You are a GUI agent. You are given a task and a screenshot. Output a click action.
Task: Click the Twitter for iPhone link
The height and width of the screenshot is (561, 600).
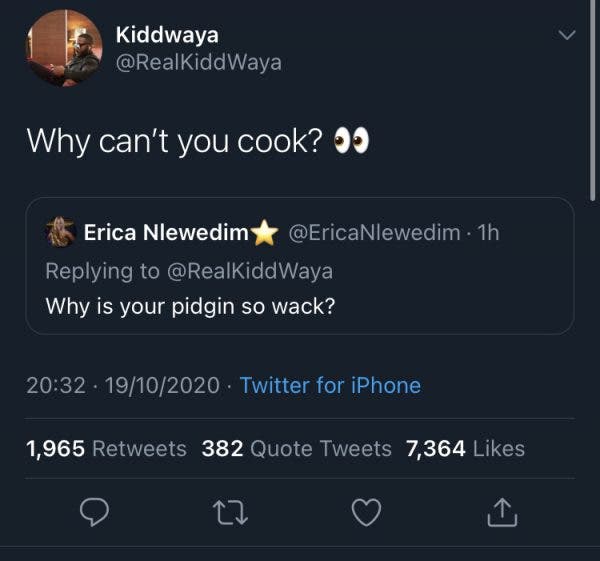tap(330, 386)
